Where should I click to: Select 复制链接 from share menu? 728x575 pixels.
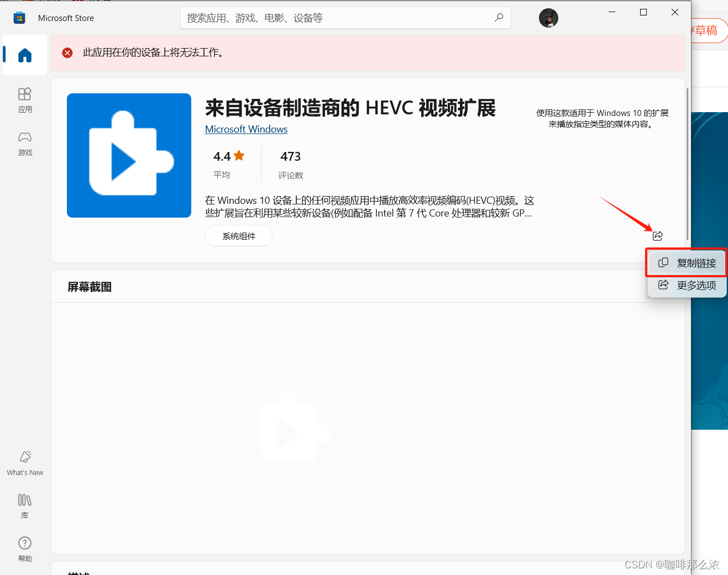coord(687,263)
